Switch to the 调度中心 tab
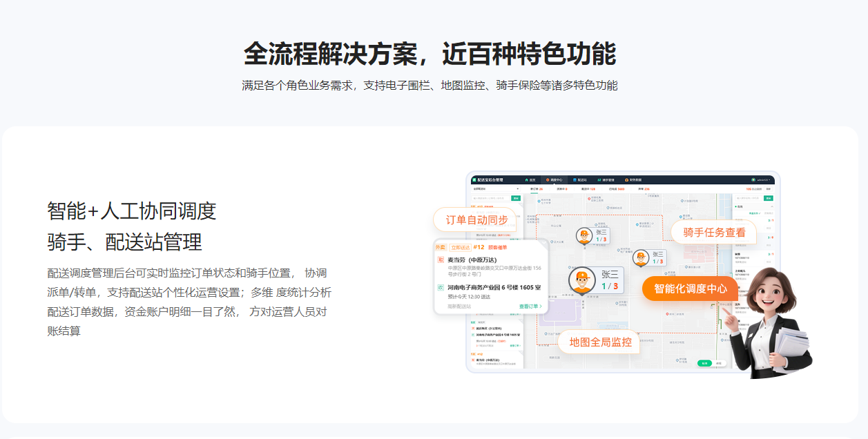 point(554,179)
